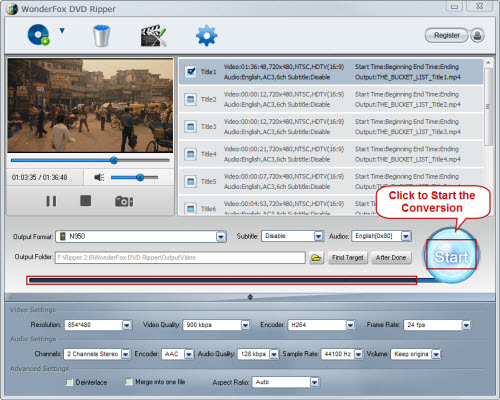Click the volume slider handle
The image size is (500, 400).
click(x=140, y=177)
